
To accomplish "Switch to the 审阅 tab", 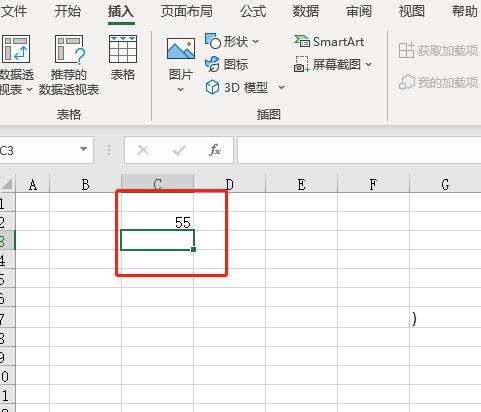I will (359, 12).
